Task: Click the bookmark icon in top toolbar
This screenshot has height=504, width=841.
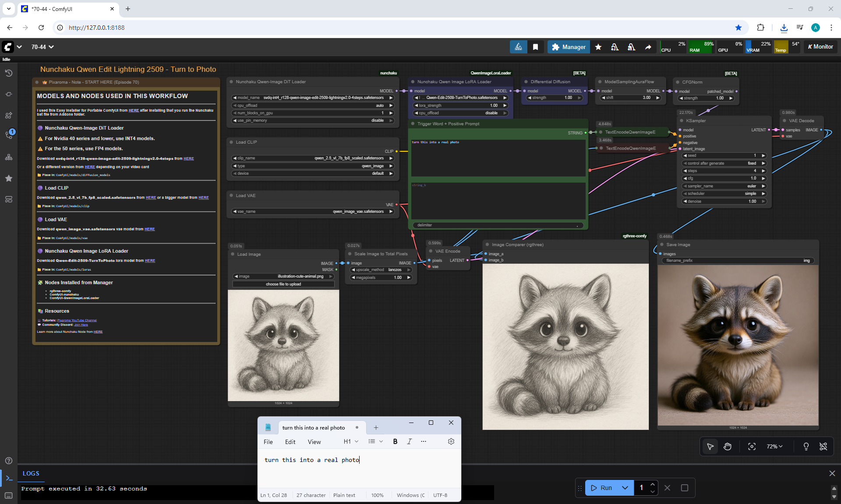Action: [x=535, y=47]
